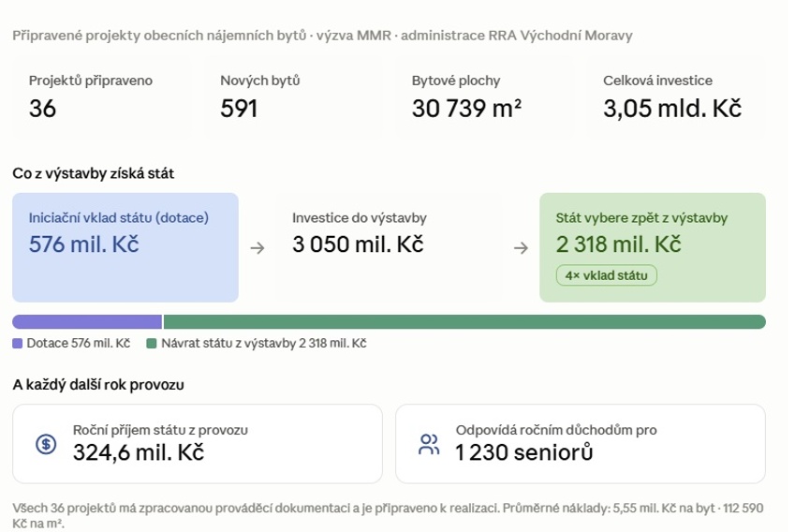Click the 'Nových bytů' label
The width and height of the screenshot is (795, 532).
[260, 81]
